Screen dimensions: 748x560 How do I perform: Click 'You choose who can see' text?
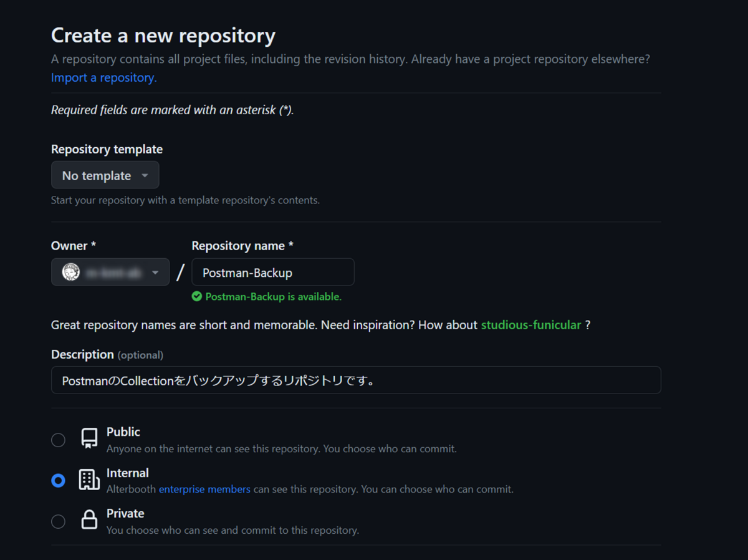[x=233, y=531]
